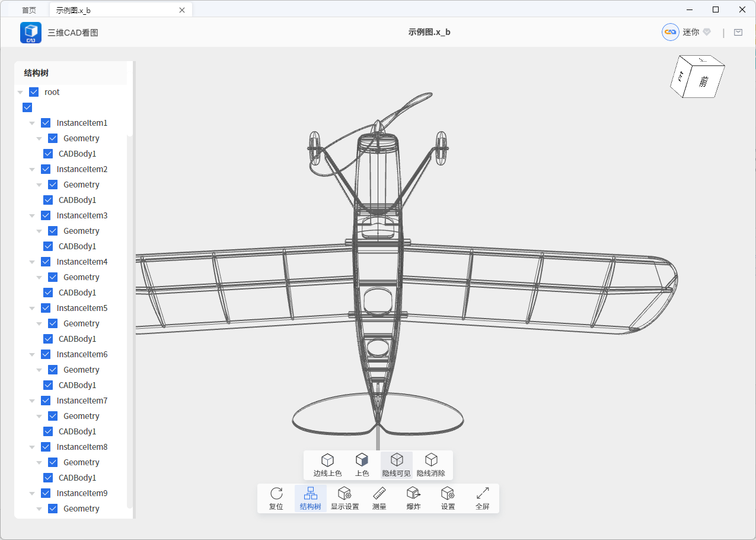Select the InstanceItem9 label
756x540 pixels.
point(82,493)
